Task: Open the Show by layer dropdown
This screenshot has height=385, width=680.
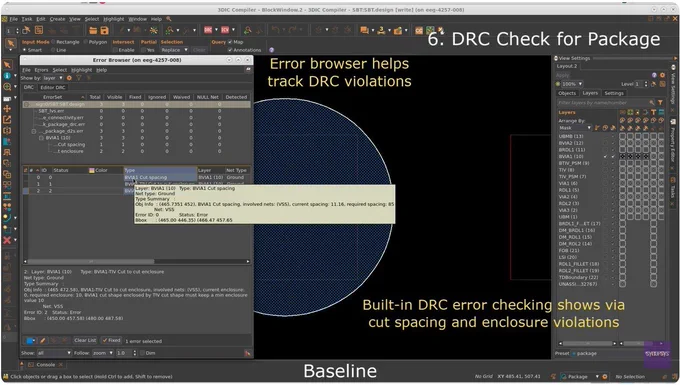Action: [x=53, y=78]
